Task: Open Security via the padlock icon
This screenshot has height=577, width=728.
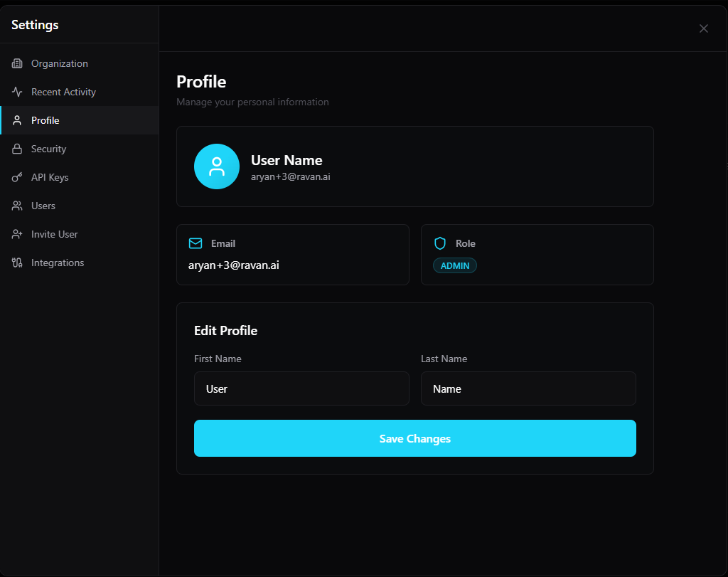Action: [x=16, y=149]
